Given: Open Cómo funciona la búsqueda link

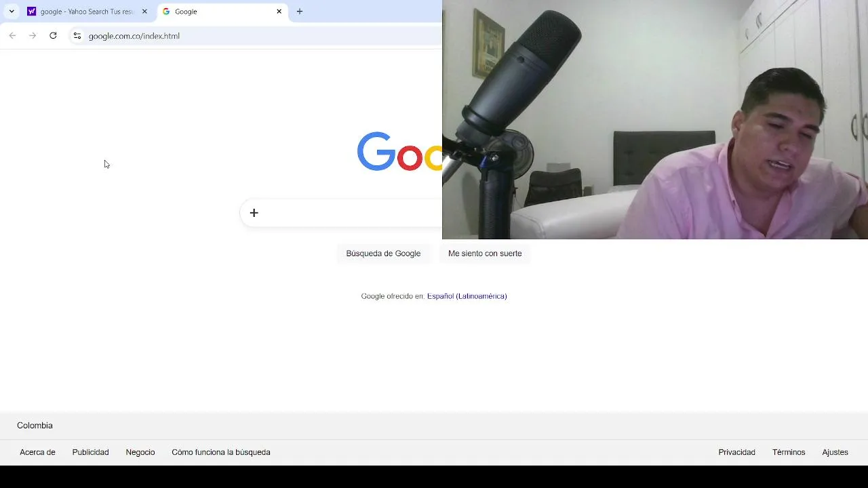Looking at the screenshot, I should 221,452.
